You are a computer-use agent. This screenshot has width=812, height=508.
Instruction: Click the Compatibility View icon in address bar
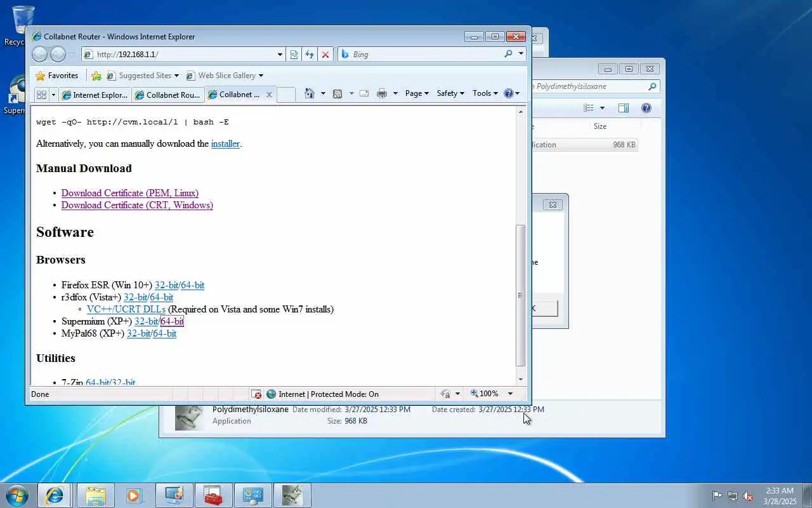tap(294, 55)
